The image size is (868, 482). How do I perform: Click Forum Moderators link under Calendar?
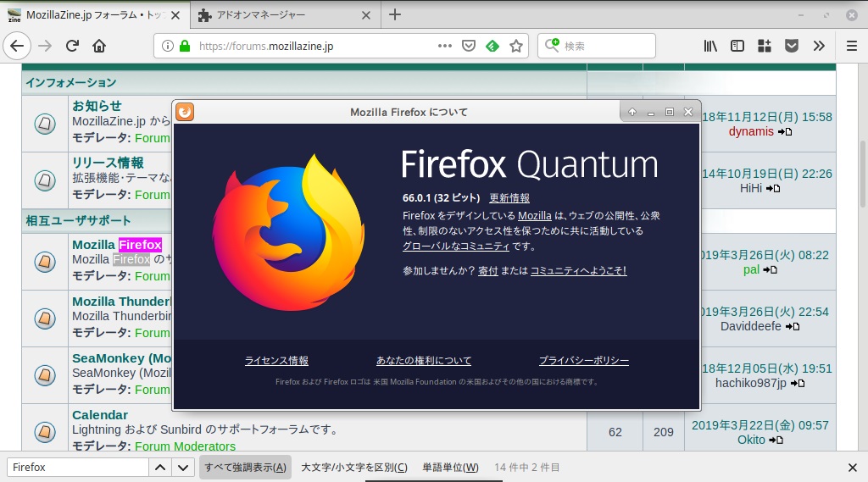[x=185, y=446]
